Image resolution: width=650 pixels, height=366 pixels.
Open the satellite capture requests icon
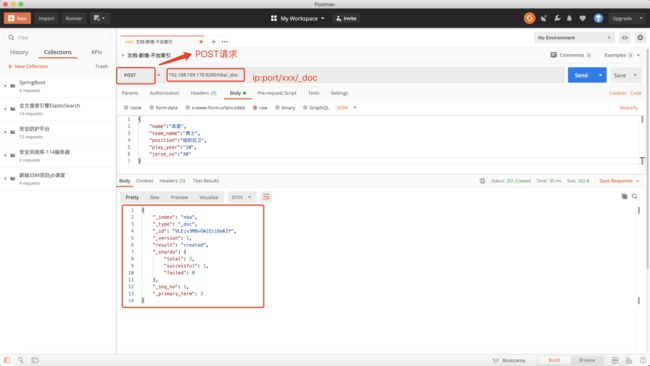coord(544,18)
